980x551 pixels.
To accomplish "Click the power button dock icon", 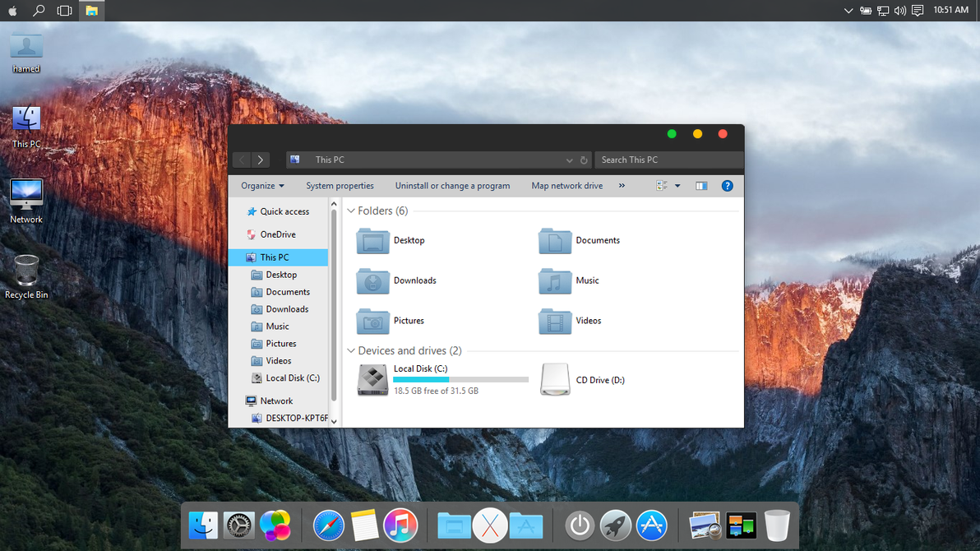I will pyautogui.click(x=580, y=526).
